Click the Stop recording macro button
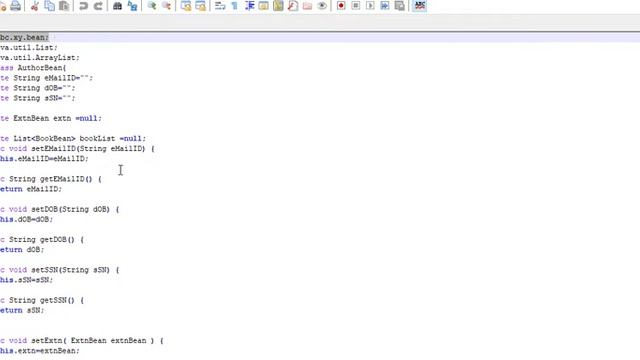This screenshot has height=360, width=640. [x=356, y=6]
